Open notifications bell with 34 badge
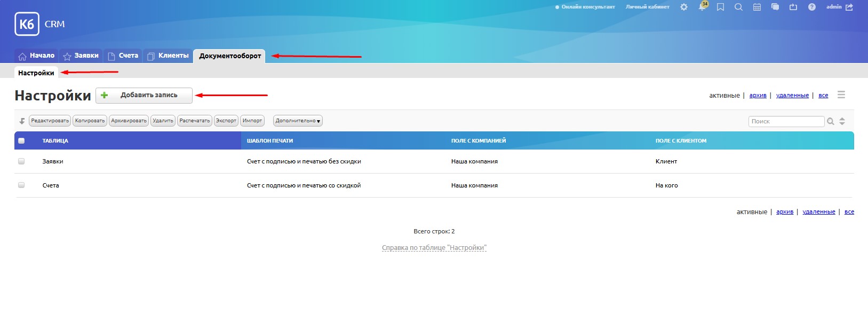 [702, 7]
